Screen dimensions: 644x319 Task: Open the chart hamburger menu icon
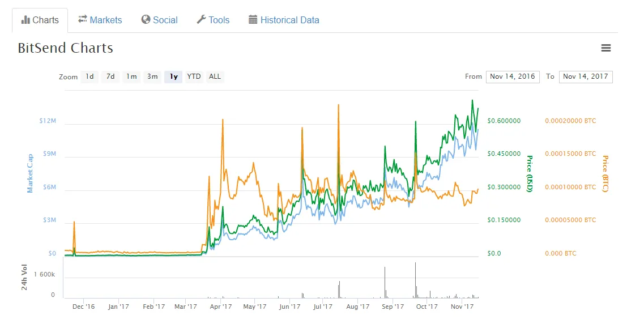[x=606, y=48]
